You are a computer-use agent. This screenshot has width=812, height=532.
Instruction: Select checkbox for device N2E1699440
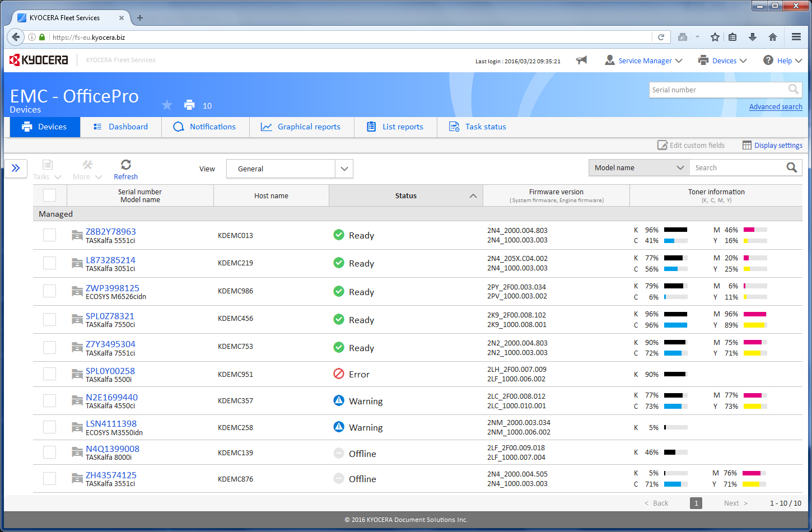[x=50, y=400]
